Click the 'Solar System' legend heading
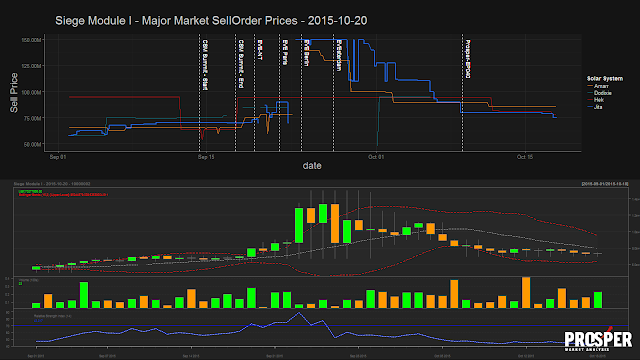 click(x=605, y=78)
